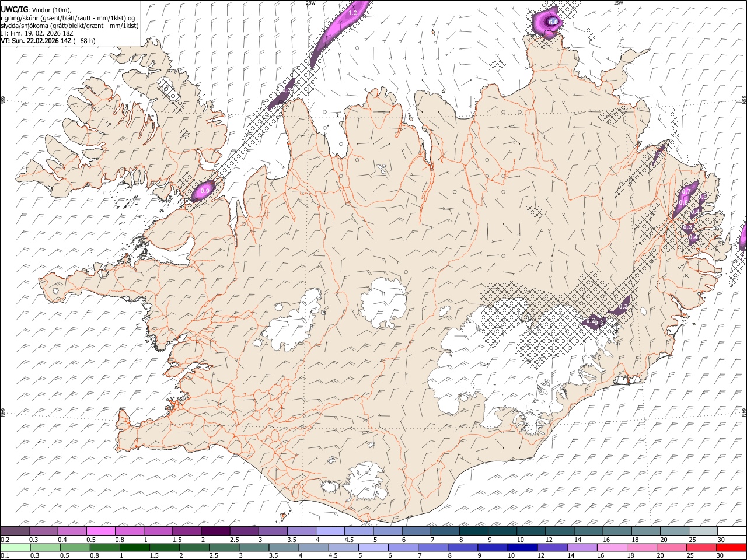This screenshot has width=747, height=560.
Task: Click the white 30 snow legend swatch
Action: click(732, 531)
